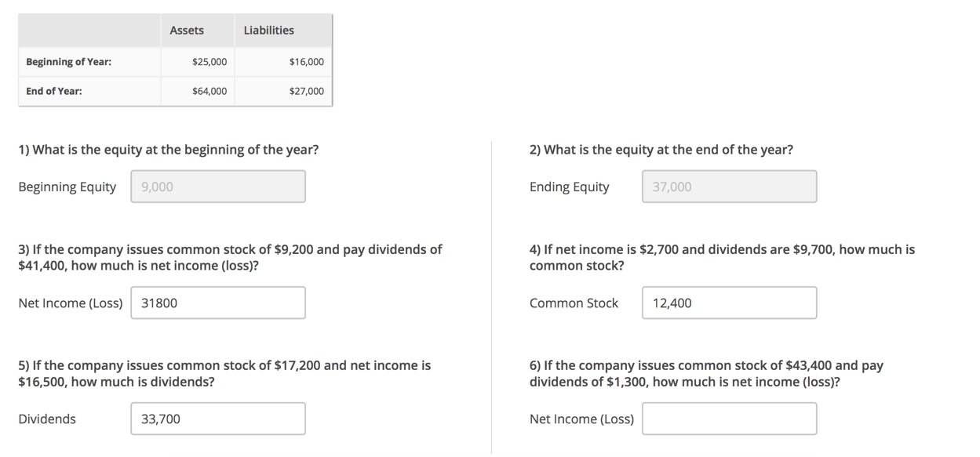The height and width of the screenshot is (457, 980).
Task: Click question 5 about $17,200 common stock
Action: (224, 373)
